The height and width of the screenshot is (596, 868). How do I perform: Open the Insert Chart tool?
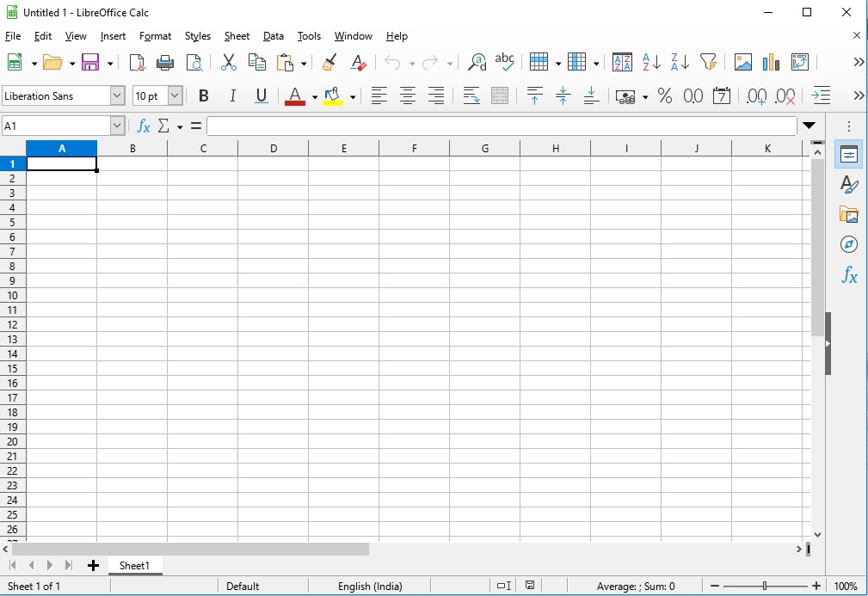771,62
